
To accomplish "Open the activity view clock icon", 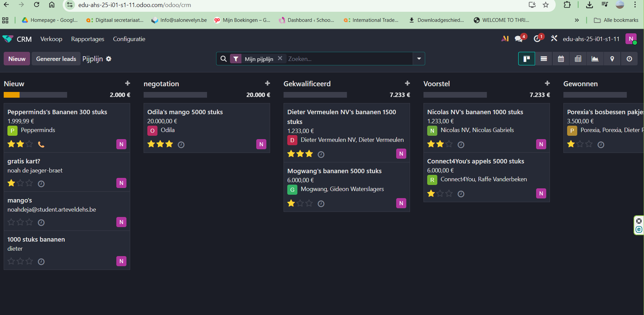I will coord(629,59).
